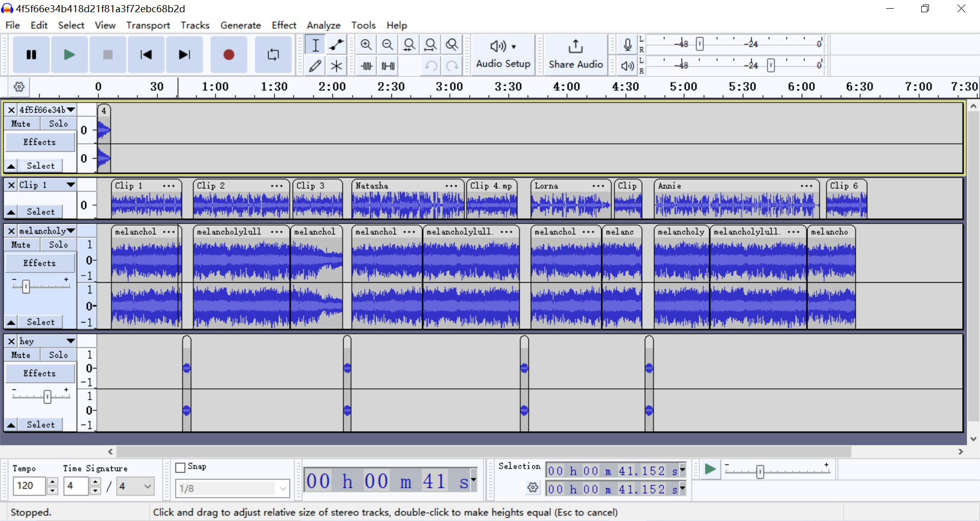The height and width of the screenshot is (521, 980).
Task: Open Effects for melancholy track
Action: pos(40,263)
